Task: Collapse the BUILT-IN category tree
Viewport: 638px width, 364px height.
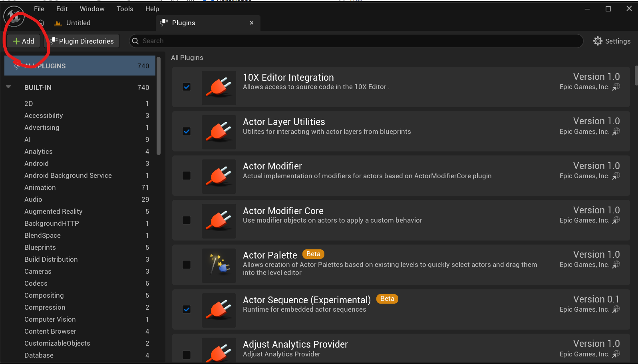Action: pyautogui.click(x=8, y=87)
